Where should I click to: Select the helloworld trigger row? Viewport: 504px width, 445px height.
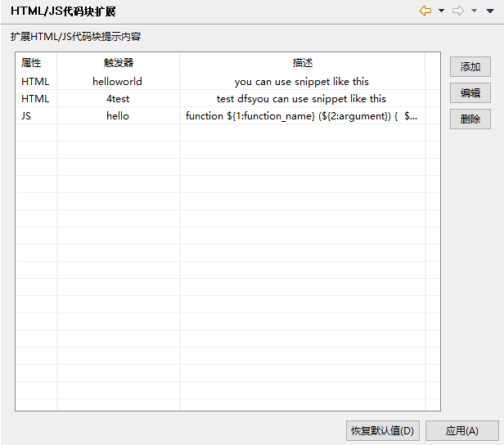[118, 82]
